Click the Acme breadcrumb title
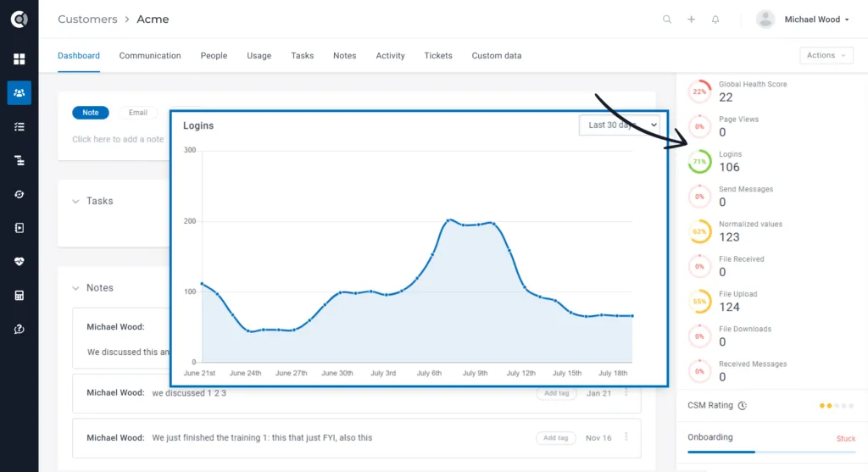868x472 pixels. (x=153, y=19)
